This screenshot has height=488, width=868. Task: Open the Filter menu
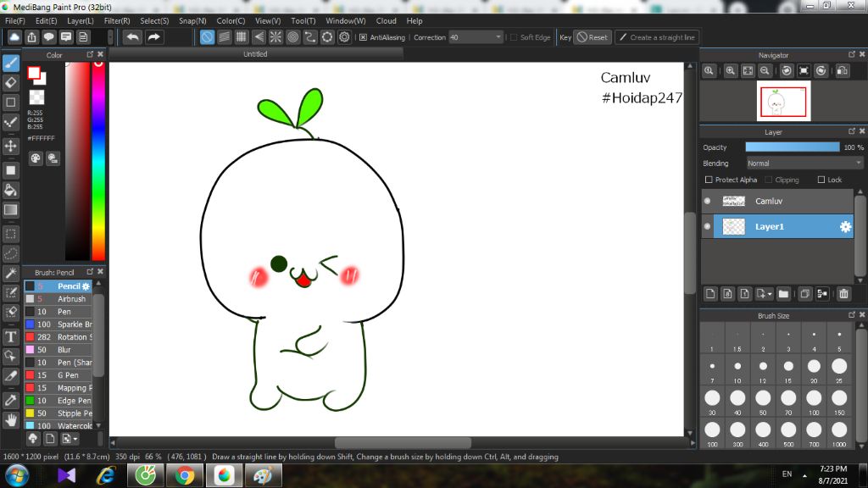click(117, 21)
